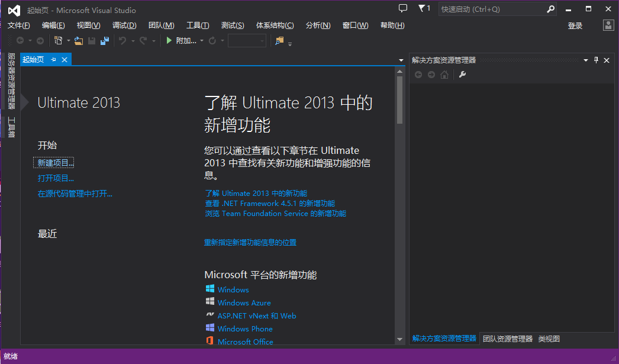Click the ASP.NET vNext logo icon
The height and width of the screenshot is (364, 619).
pos(210,315)
